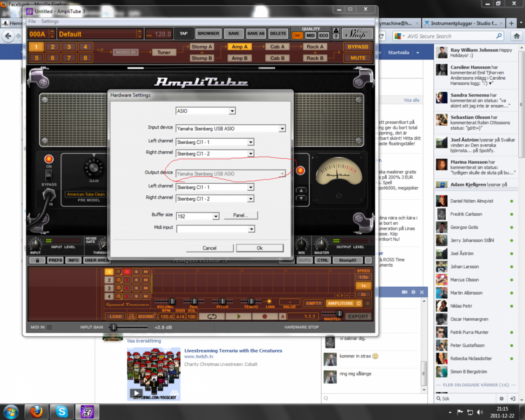The height and width of the screenshot is (420, 525).
Task: Open the File menu in AmpliTube
Action: pos(32,21)
